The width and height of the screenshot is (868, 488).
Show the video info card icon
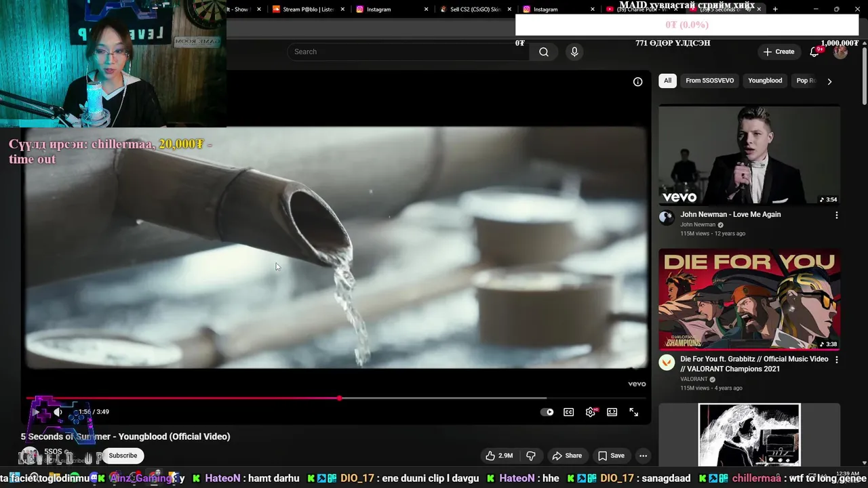pyautogui.click(x=637, y=81)
